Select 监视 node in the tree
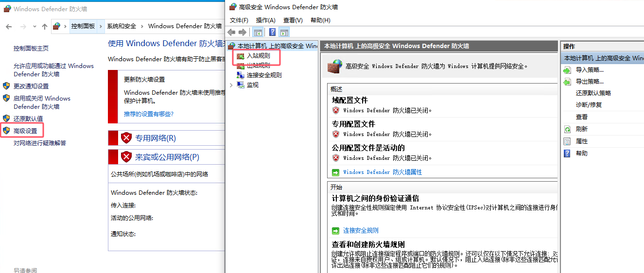 click(x=253, y=85)
